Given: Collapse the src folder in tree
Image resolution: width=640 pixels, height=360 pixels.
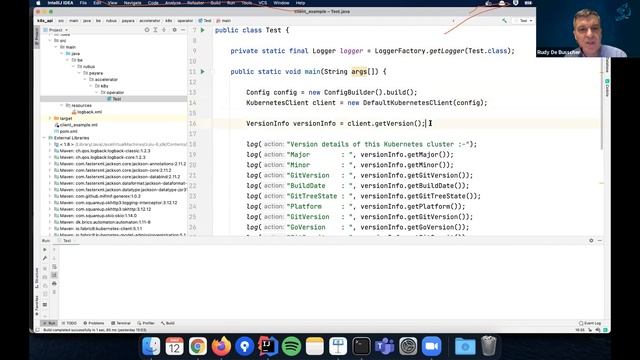Looking at the screenshot, I should (x=51, y=40).
